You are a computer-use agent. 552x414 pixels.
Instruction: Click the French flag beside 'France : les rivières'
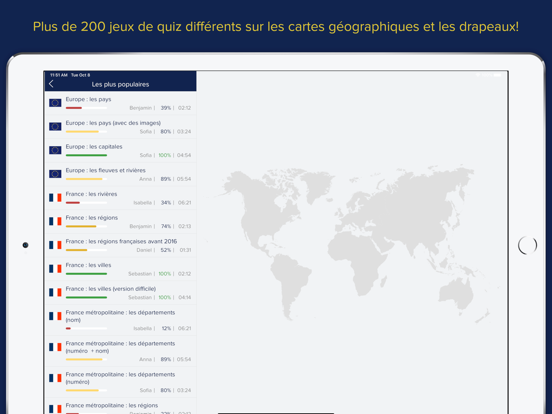click(x=55, y=197)
